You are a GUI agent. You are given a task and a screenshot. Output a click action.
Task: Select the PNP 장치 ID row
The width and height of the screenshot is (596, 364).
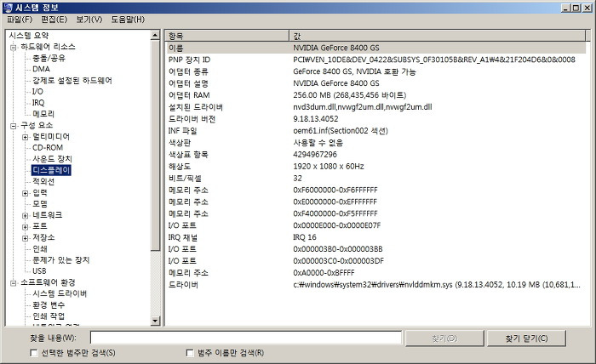click(x=376, y=60)
